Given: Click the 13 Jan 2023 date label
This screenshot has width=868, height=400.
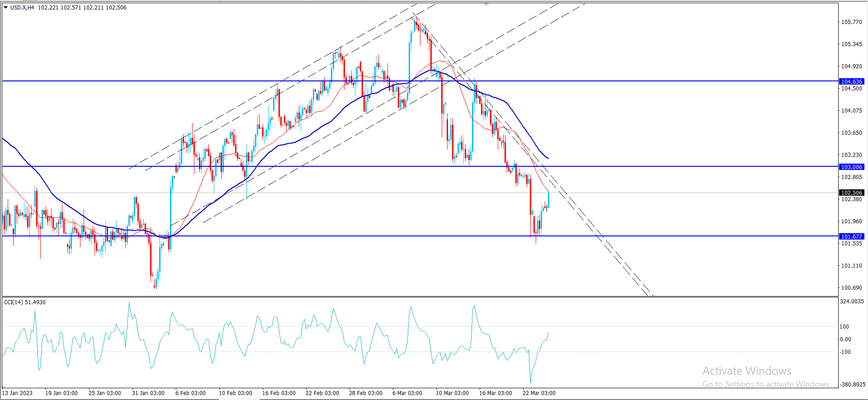Looking at the screenshot, I should [x=18, y=393].
